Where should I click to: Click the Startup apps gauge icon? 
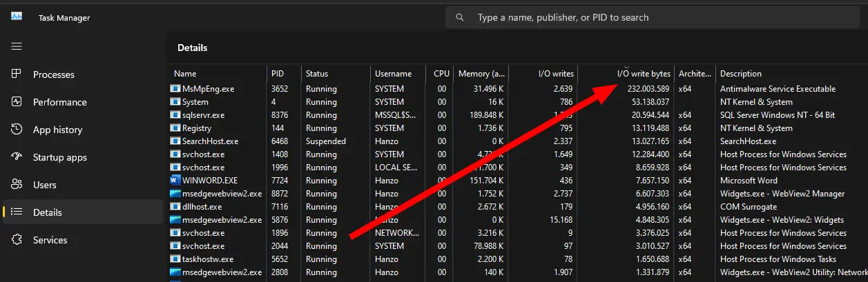17,157
